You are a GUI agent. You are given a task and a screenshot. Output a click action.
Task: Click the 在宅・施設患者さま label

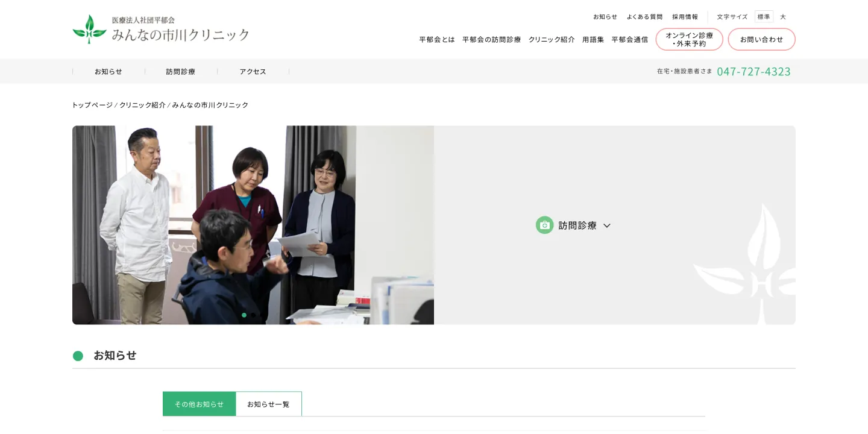685,71
